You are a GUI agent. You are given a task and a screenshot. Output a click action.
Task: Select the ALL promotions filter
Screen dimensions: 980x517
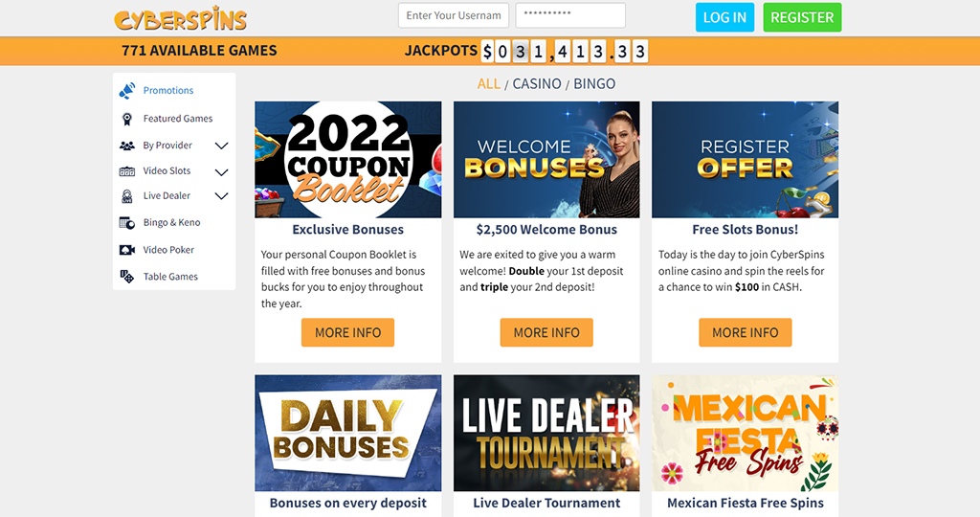coord(489,83)
